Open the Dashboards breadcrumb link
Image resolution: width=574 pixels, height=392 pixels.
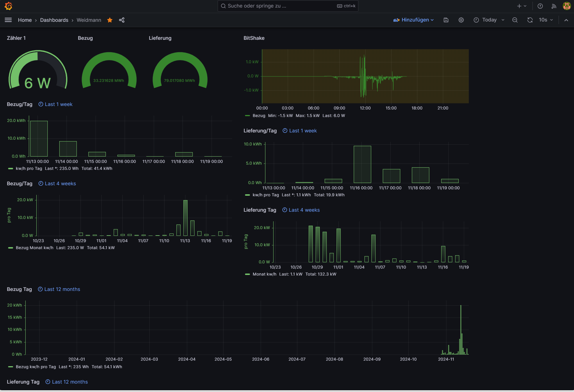click(54, 20)
